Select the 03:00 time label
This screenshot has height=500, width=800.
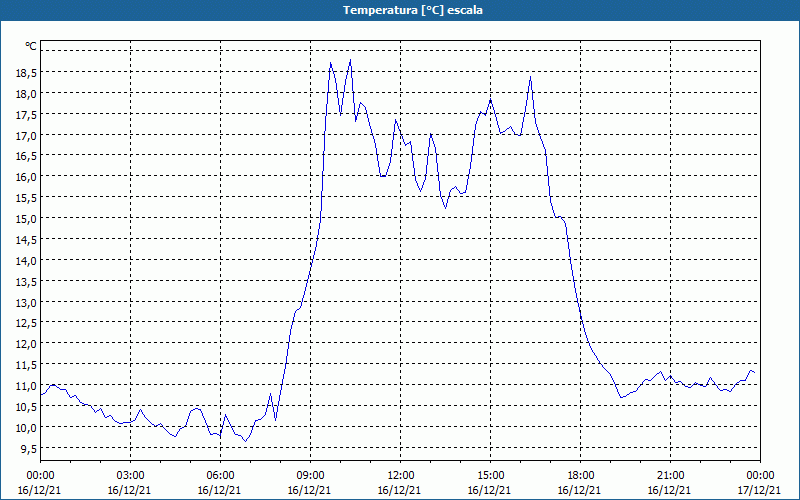(130, 476)
